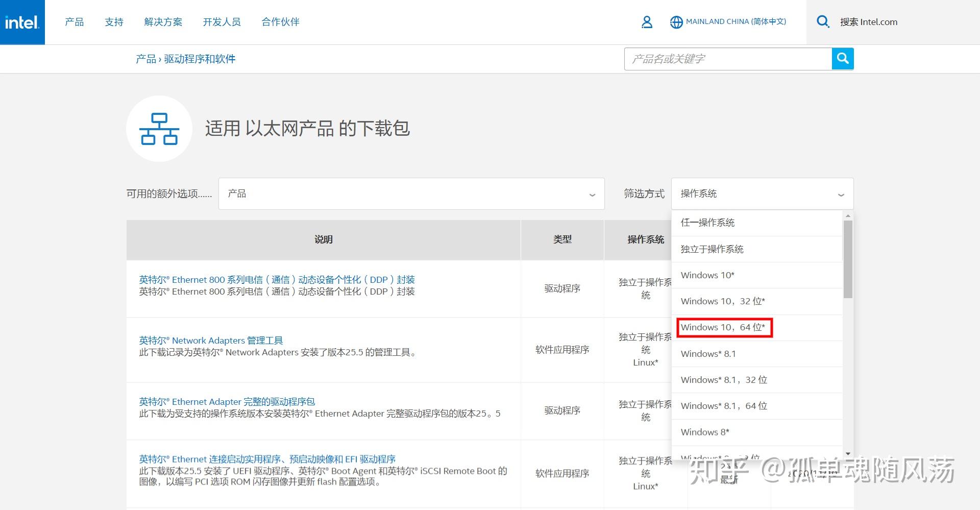Select the Windows 10, 64位 option
This screenshot has width=980, height=510.
click(724, 327)
